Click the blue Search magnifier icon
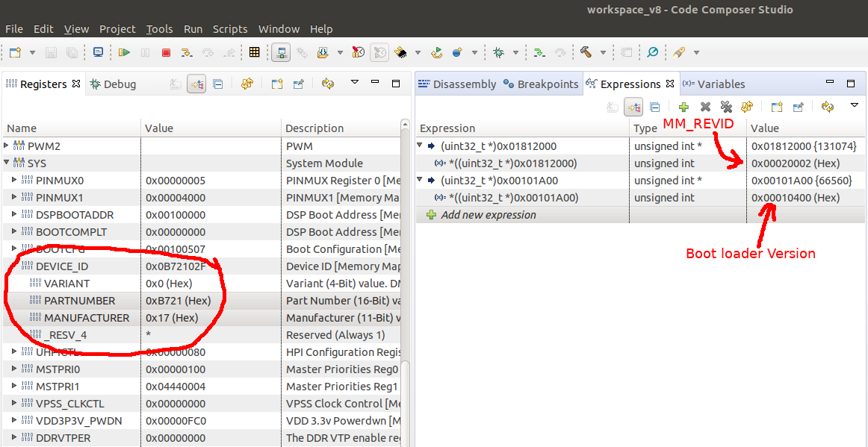The image size is (868, 447). point(653,52)
